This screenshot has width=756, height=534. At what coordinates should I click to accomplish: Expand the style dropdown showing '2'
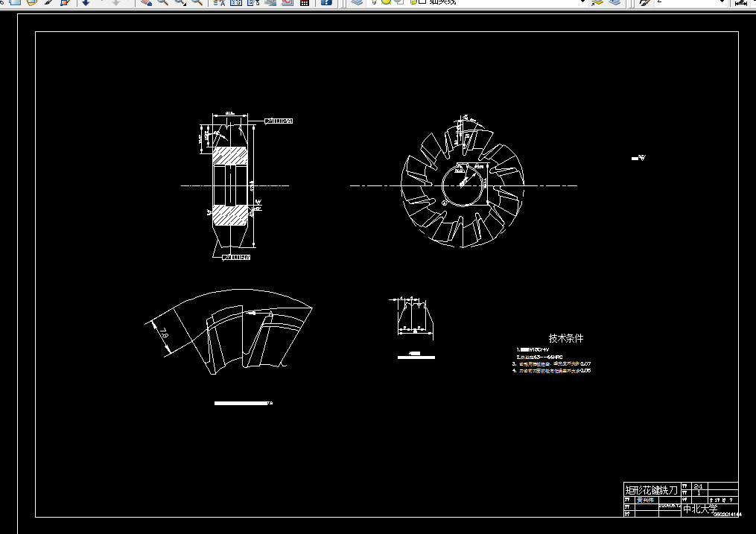(x=722, y=2)
